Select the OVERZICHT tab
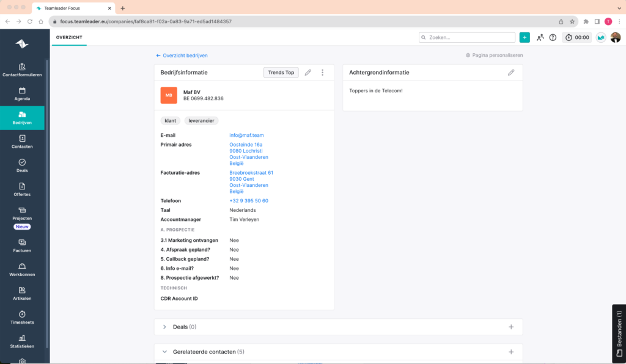 69,37
